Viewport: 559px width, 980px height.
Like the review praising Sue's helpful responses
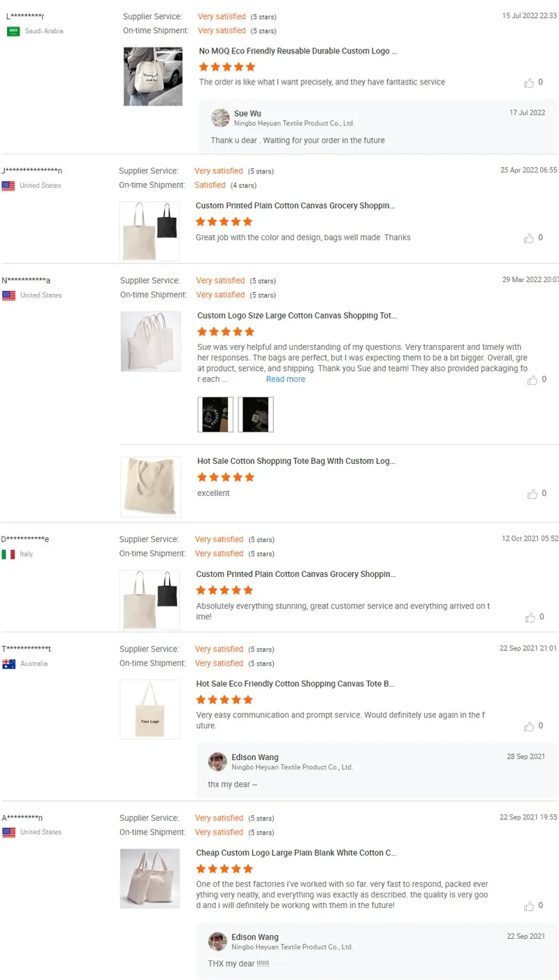(532, 380)
